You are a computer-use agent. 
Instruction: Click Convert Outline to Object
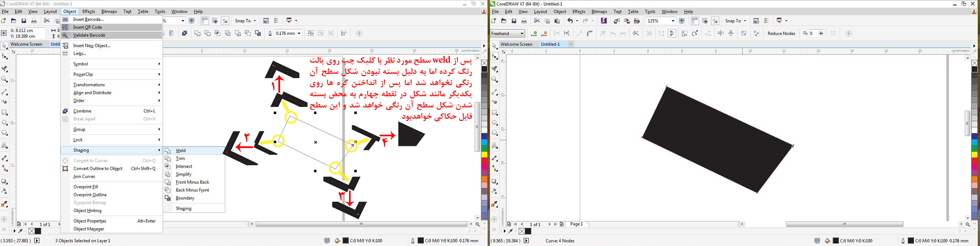tap(111, 168)
